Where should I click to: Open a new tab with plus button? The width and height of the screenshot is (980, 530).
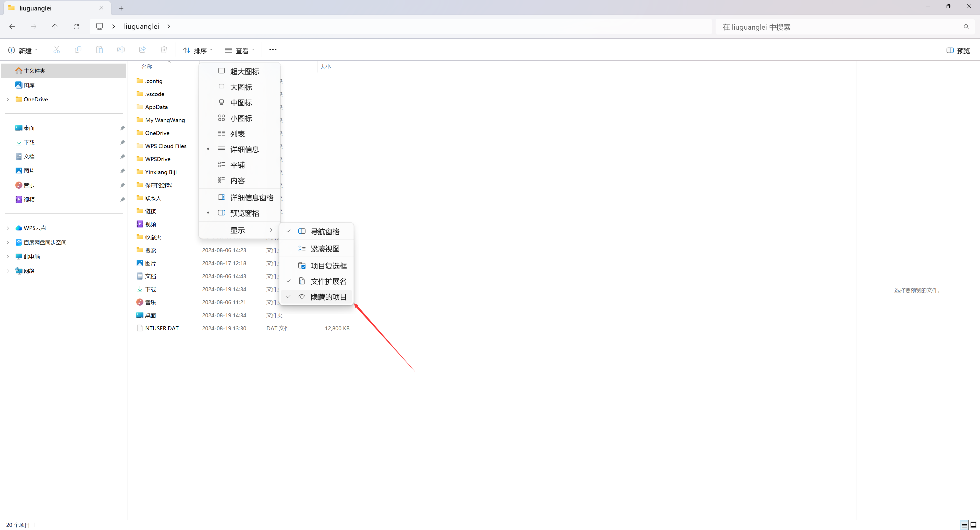[121, 8]
